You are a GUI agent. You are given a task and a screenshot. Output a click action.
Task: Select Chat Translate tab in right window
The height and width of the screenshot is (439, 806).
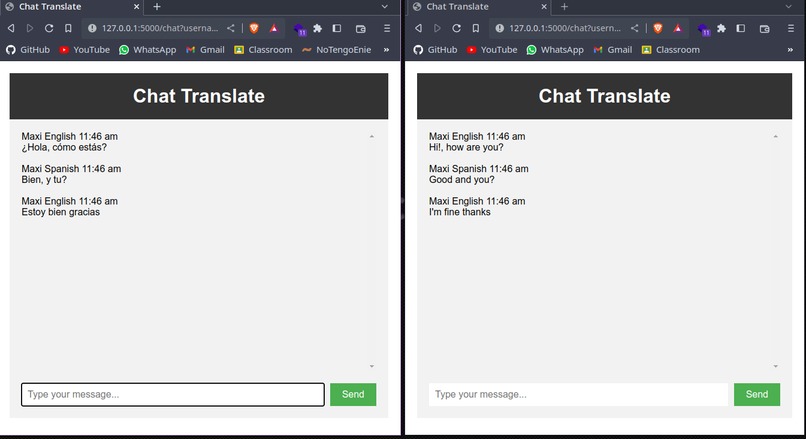[x=477, y=7]
